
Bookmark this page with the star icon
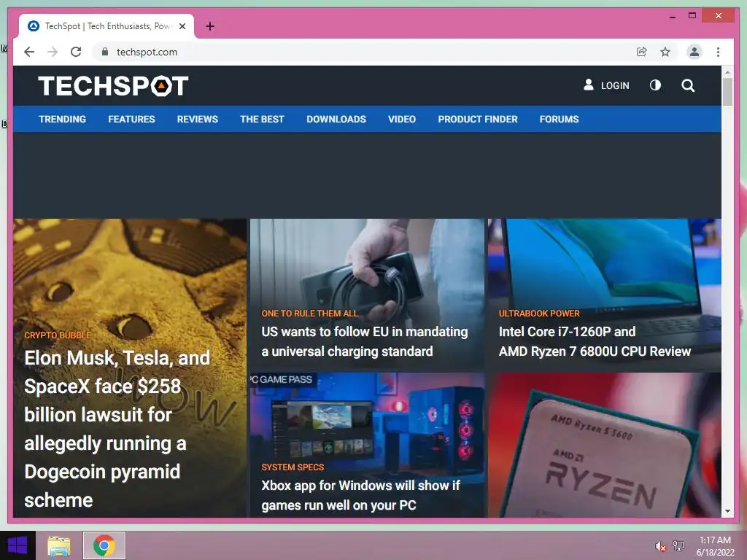coord(665,52)
